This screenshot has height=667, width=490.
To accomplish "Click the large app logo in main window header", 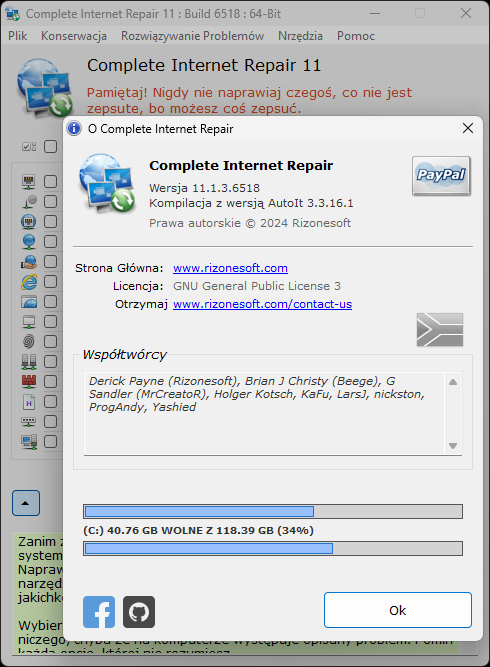I will [45, 88].
